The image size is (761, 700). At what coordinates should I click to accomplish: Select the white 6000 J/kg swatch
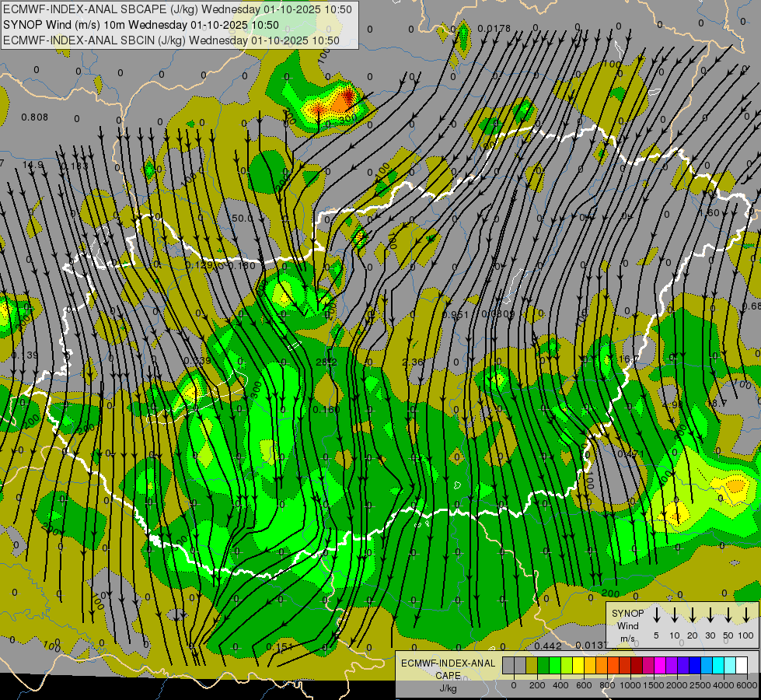pos(742,665)
